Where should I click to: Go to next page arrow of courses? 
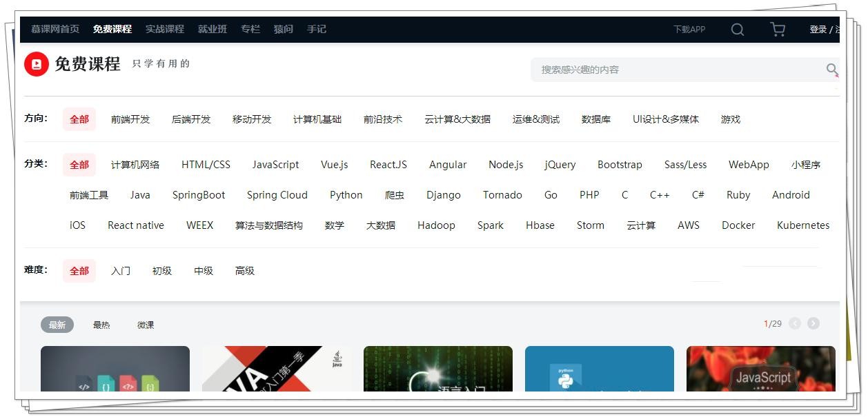(813, 323)
